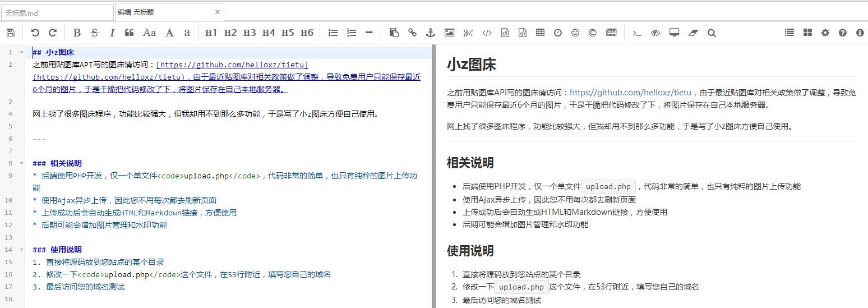This screenshot has width=868, height=308.
Task: Insert a reference anchor link
Action: (x=431, y=33)
